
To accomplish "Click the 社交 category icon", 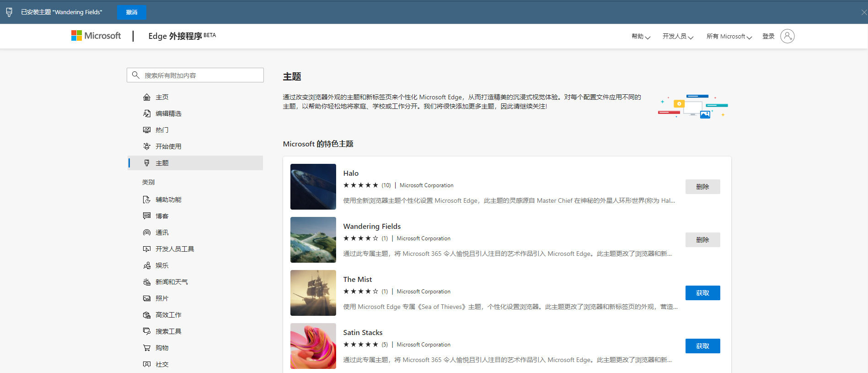I will 147,364.
